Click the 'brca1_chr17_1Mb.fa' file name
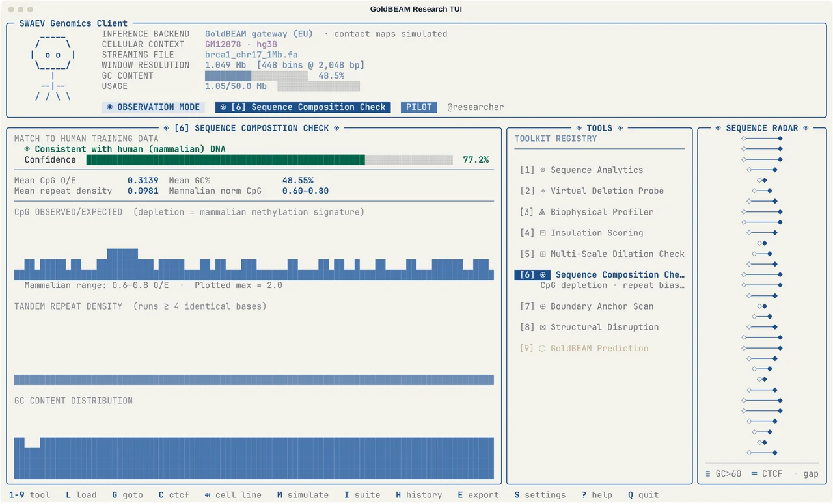This screenshot has width=833, height=504. pos(251,55)
